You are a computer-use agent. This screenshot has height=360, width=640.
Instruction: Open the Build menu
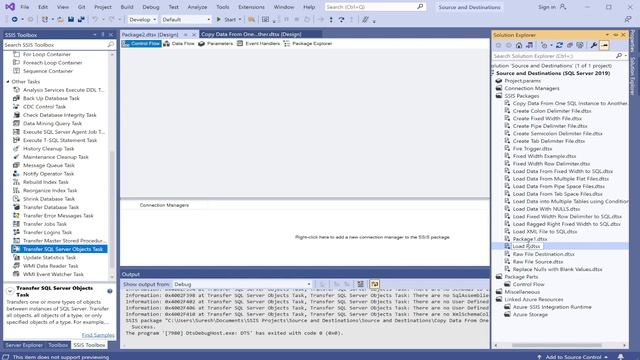pos(127,7)
